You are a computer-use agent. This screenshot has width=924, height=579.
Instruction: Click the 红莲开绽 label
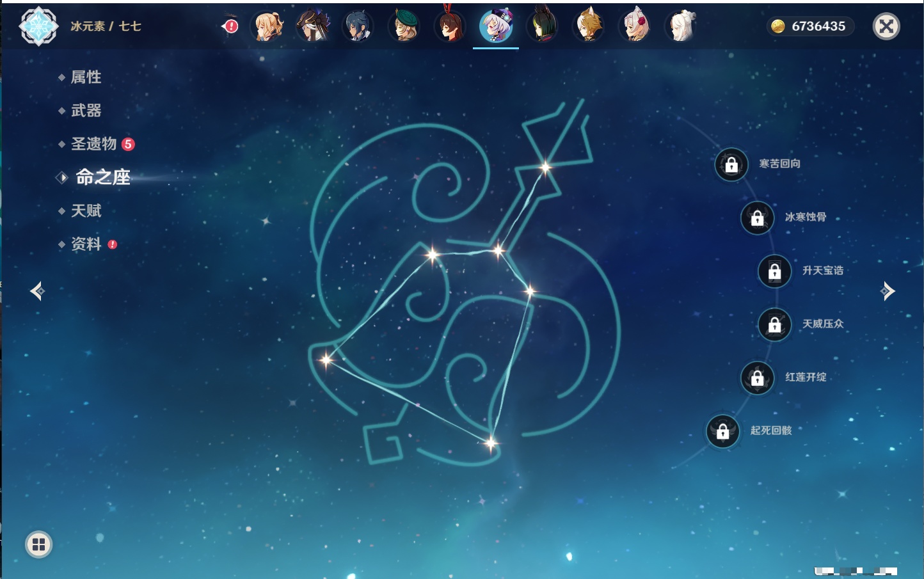[x=806, y=377]
